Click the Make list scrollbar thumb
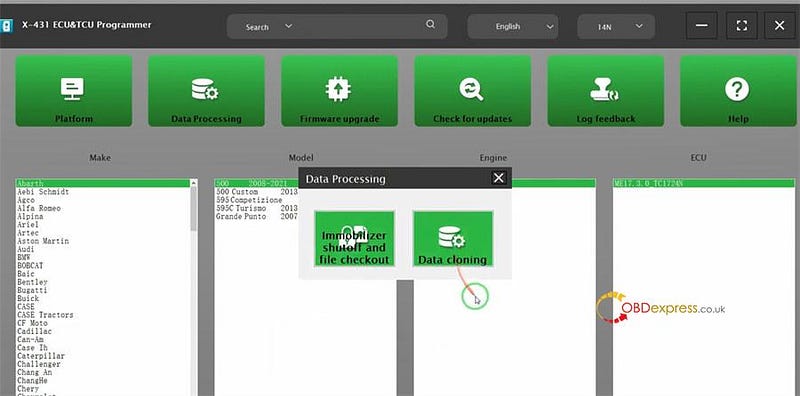 [x=193, y=208]
